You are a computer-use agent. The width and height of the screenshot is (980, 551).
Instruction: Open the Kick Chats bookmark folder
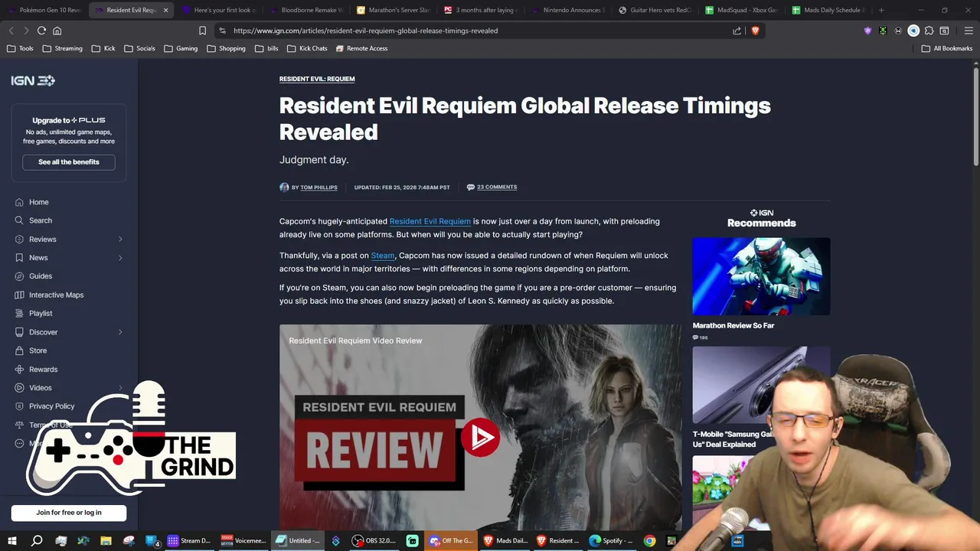(307, 48)
